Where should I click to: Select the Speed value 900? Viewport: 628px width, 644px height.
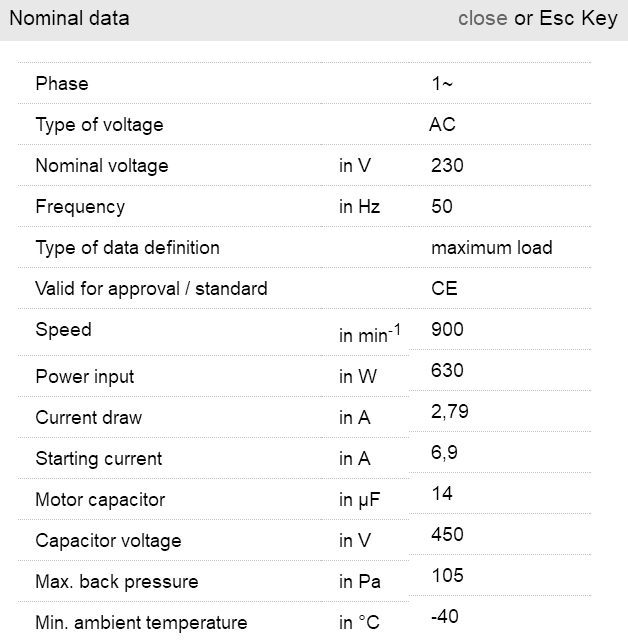point(447,330)
